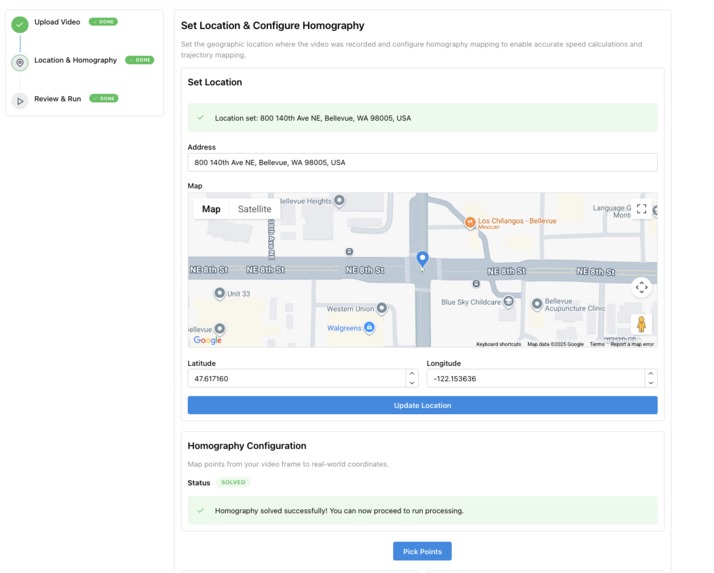The image size is (714, 573).
Task: Select the Upload Video step
Action: pyautogui.click(x=57, y=22)
